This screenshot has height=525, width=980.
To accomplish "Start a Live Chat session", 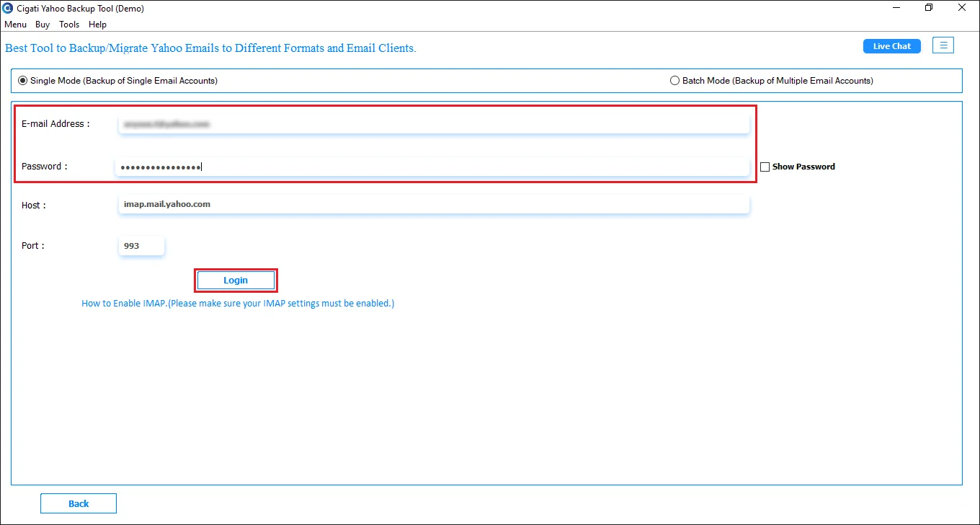I will click(x=892, y=46).
